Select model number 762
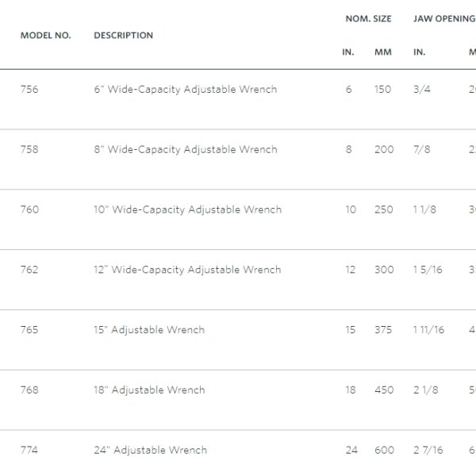Screen dimensions: 476x476 29,270
